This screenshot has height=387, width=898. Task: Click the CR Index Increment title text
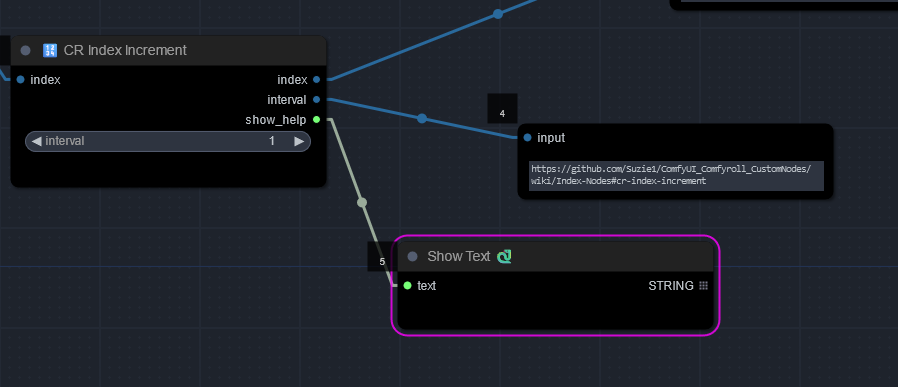click(x=125, y=50)
